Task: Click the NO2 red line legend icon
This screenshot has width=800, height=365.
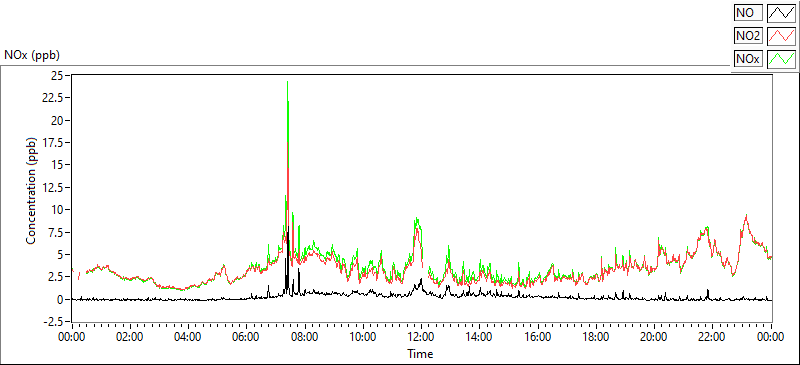Action: pos(782,36)
